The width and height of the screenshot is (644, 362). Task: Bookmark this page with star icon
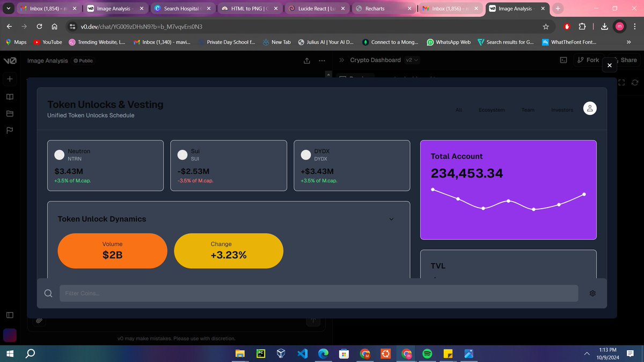[x=546, y=27]
